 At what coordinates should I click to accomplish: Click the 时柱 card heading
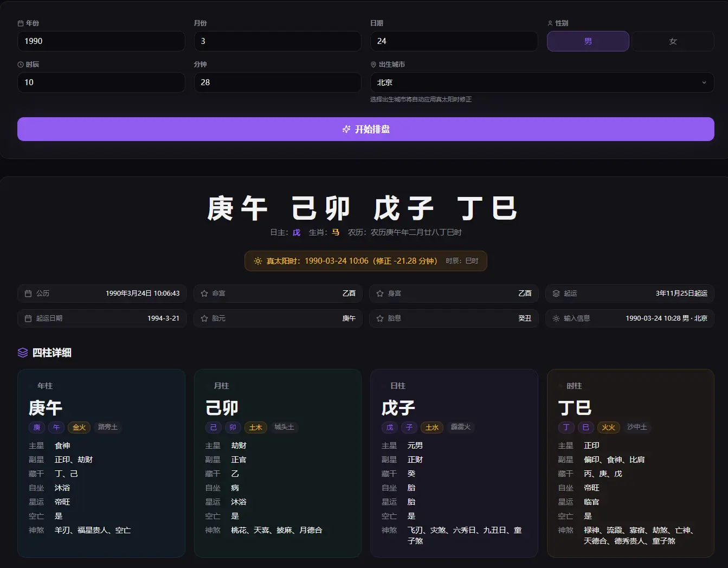574,386
